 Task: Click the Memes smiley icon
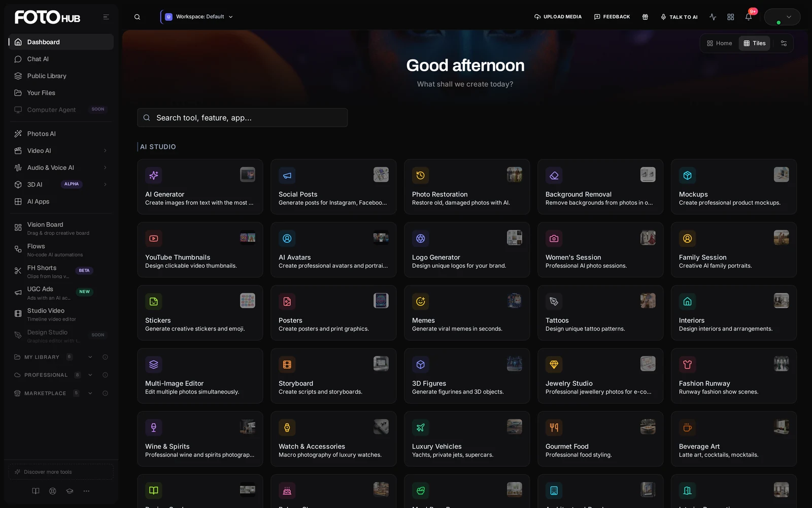point(420,301)
